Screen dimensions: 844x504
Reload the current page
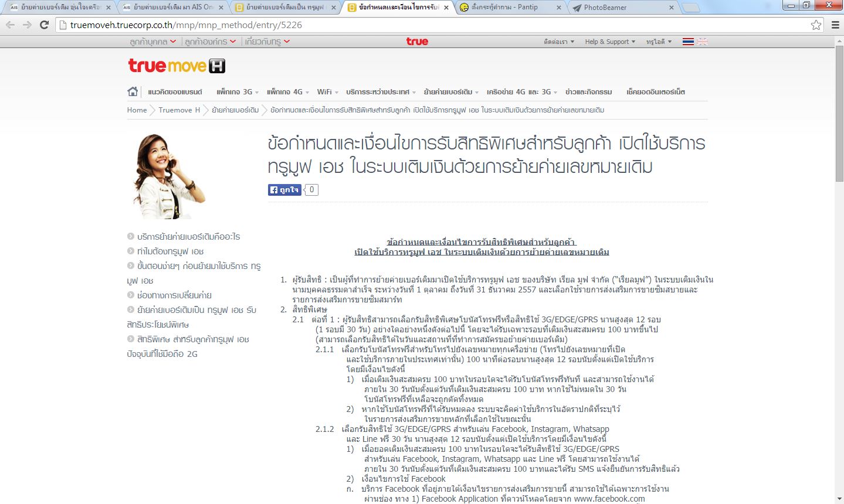click(x=44, y=25)
